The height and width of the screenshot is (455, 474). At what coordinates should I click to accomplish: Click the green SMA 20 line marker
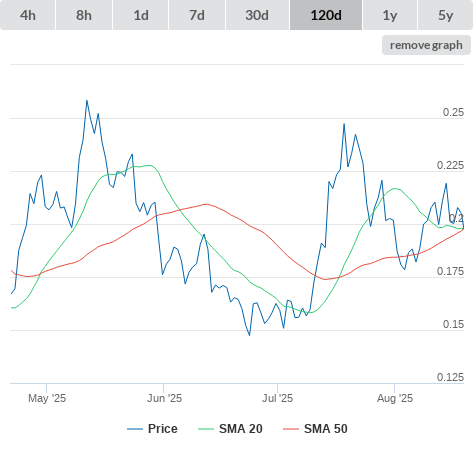[206, 429]
